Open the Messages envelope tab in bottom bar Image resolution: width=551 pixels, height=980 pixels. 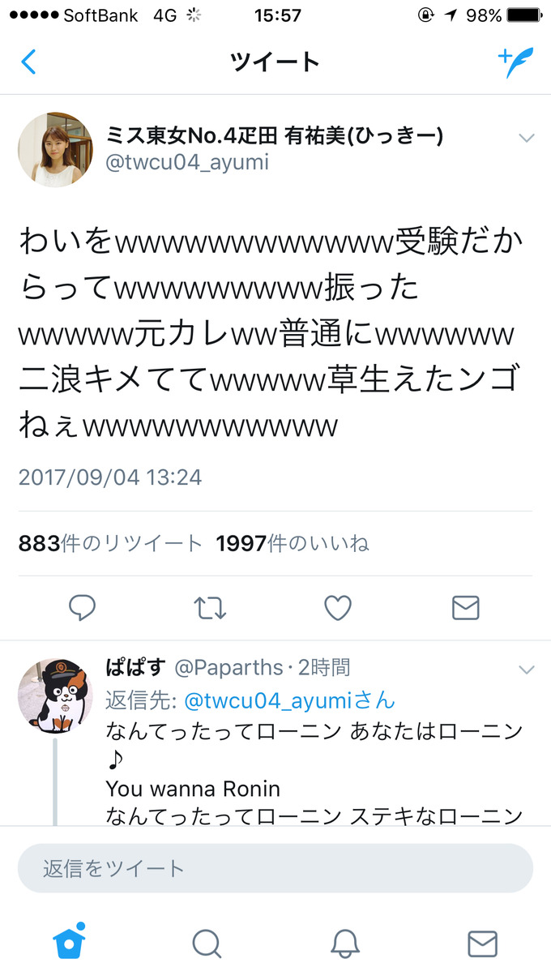482,943
